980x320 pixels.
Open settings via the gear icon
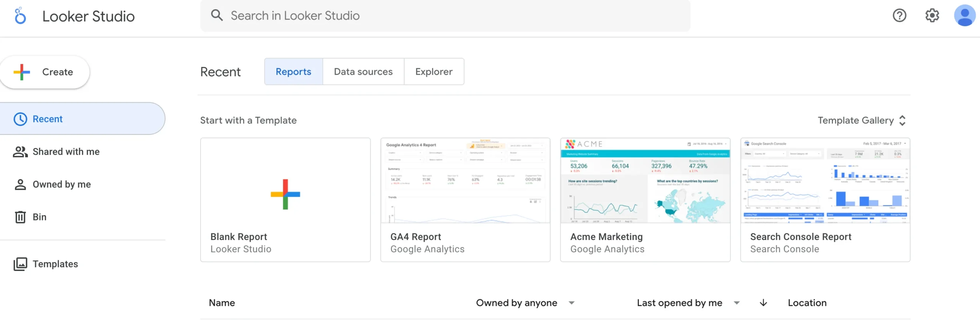tap(932, 16)
